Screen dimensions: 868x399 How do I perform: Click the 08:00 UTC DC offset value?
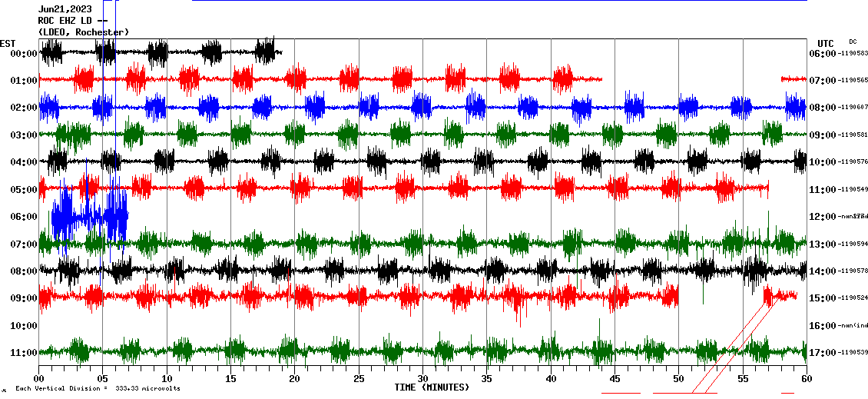(x=853, y=108)
